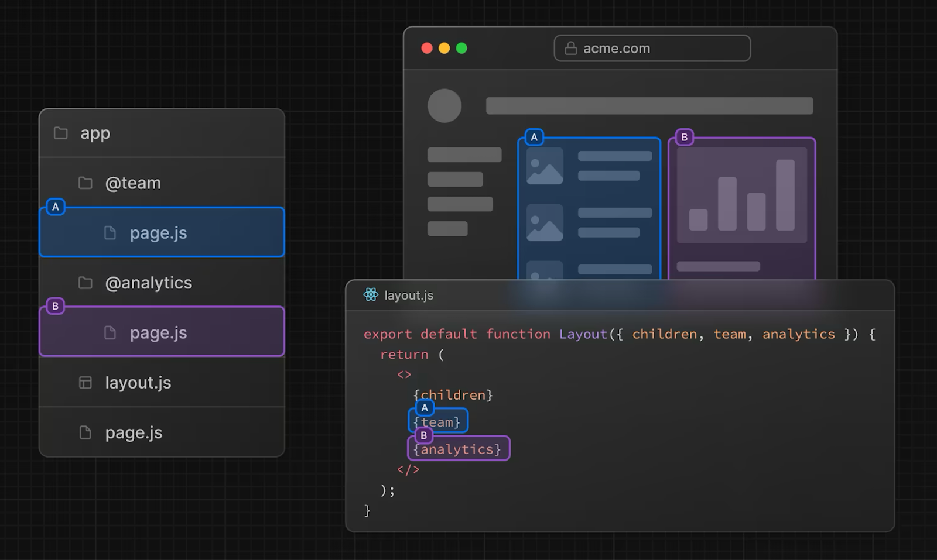The image size is (937, 560).
Task: Select the page.js row under @team
Action: coord(162,232)
